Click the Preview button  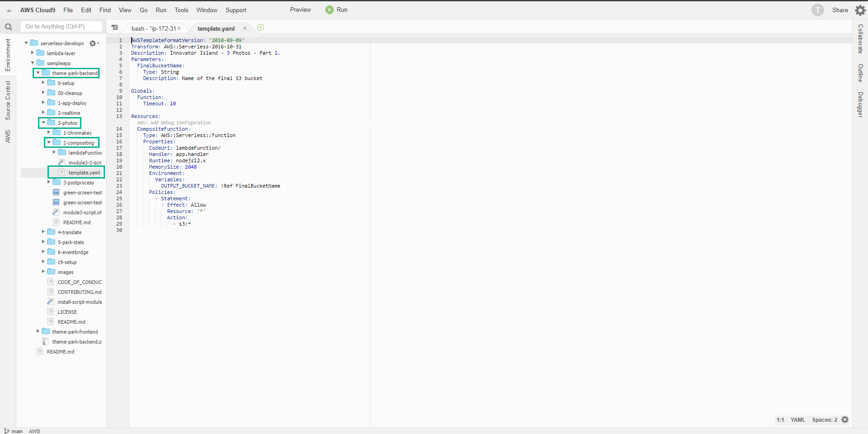tap(300, 10)
